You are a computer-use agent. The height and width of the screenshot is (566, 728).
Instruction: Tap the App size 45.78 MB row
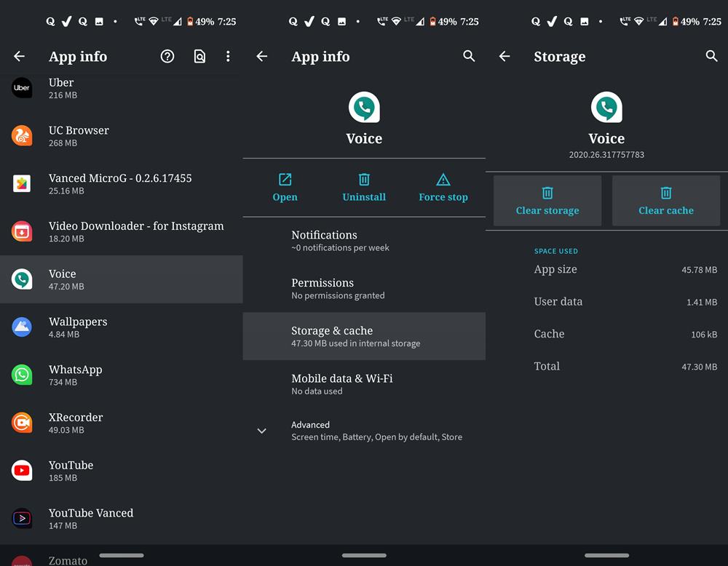[607, 270]
